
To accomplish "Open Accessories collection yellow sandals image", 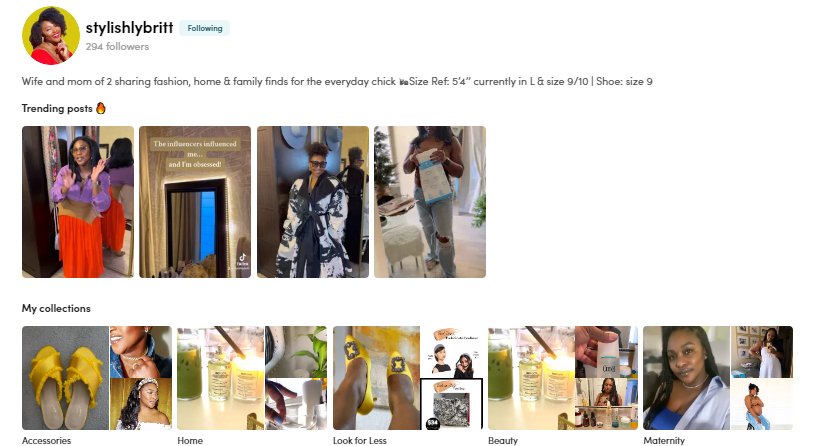I will coord(65,378).
